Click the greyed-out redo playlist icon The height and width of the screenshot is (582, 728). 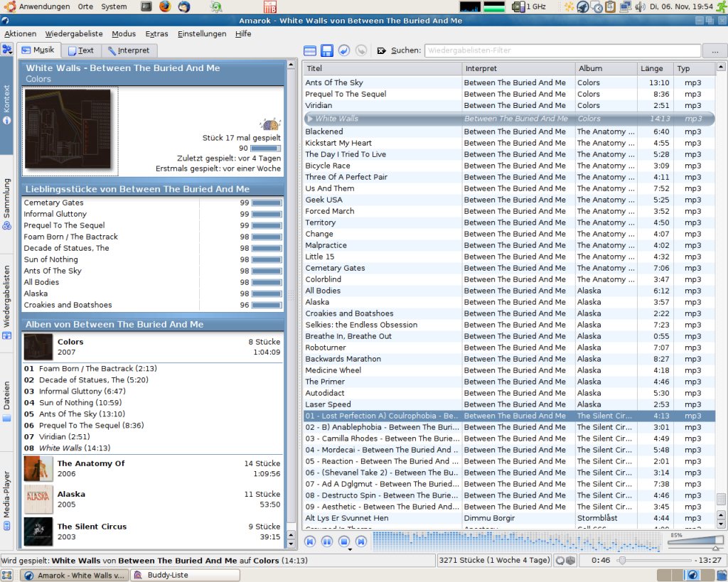click(x=360, y=50)
